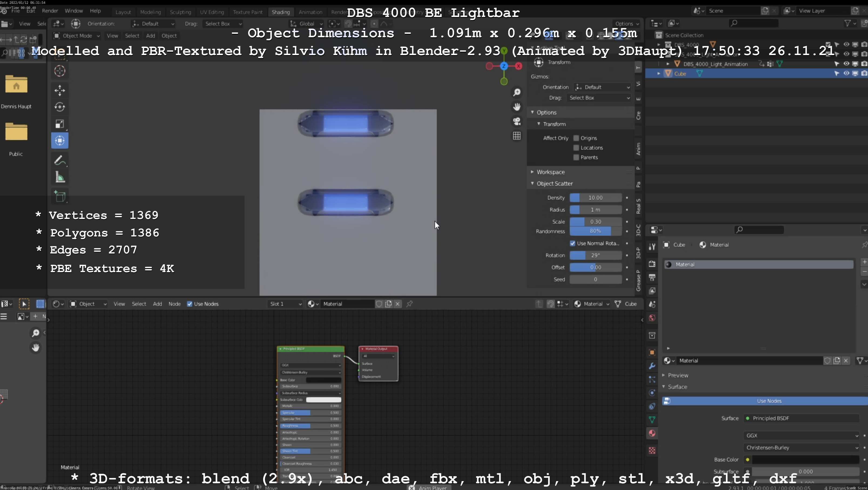Viewport: 868px width, 490px height.
Task: Toggle Use Normal Rotation checkbox
Action: click(572, 243)
